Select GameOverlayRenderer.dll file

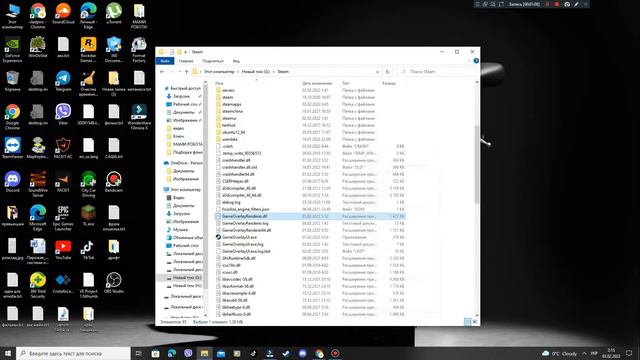point(245,216)
